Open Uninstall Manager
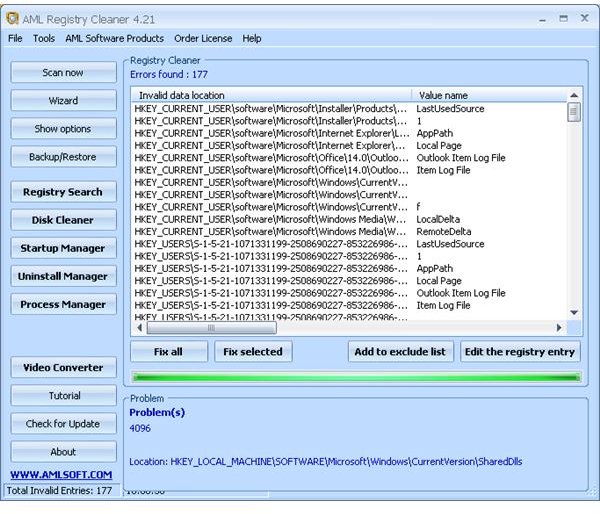Image resolution: width=600 pixels, height=514 pixels. tap(63, 276)
